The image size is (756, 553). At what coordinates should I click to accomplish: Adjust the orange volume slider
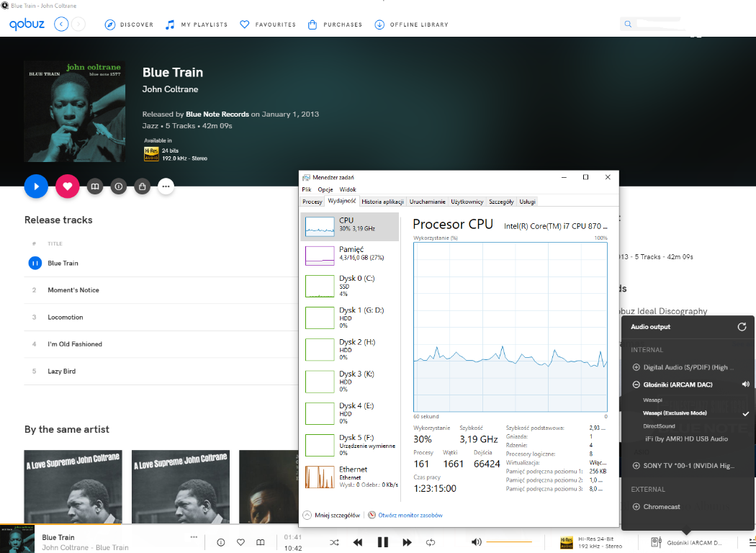point(508,542)
